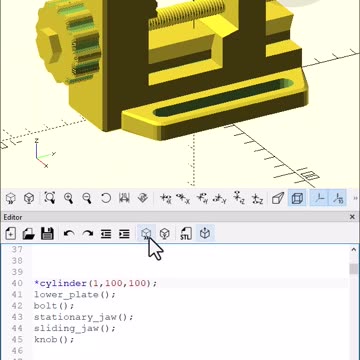Redo the last edit
This screenshot has width=360, height=360.
click(88, 234)
